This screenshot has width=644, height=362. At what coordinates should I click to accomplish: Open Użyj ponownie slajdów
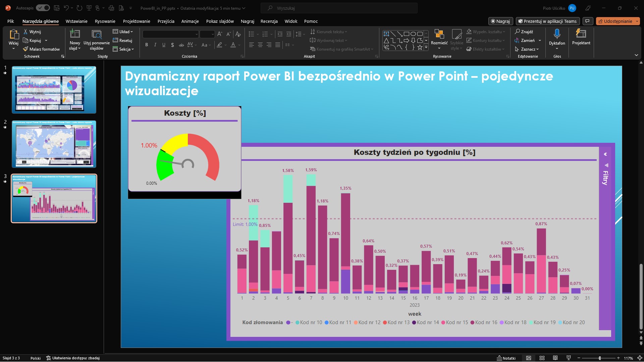(97, 40)
